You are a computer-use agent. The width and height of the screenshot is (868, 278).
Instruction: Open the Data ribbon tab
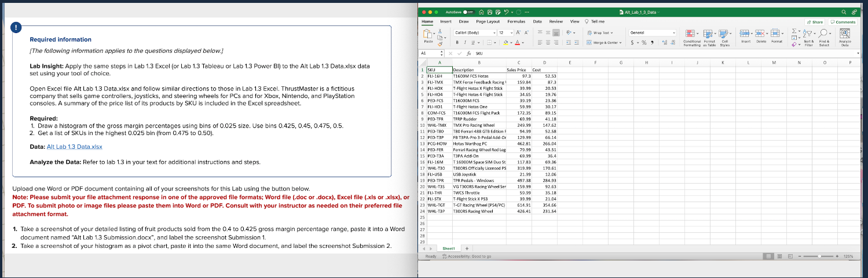click(x=537, y=21)
